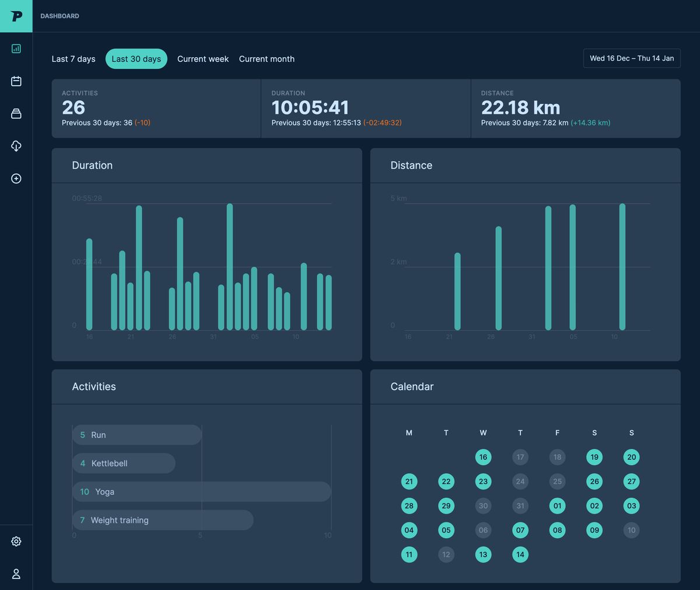The width and height of the screenshot is (700, 590).
Task: Click the stacked tray sidebar icon
Action: [16, 113]
